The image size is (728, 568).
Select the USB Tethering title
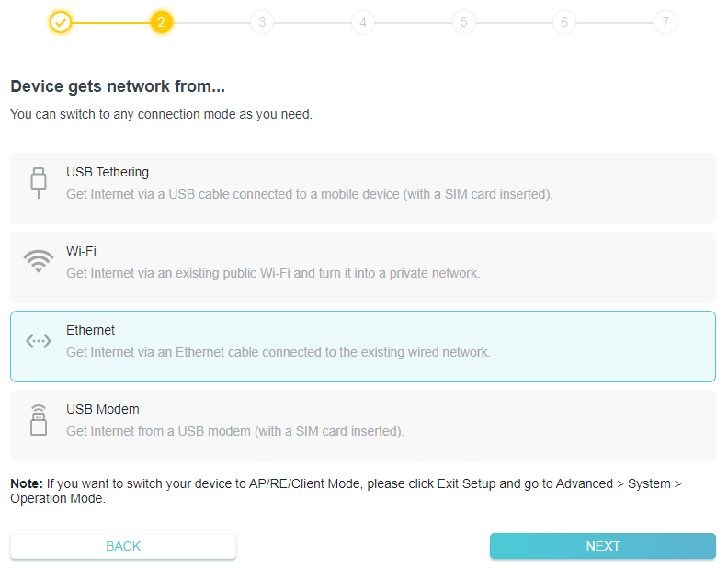108,172
